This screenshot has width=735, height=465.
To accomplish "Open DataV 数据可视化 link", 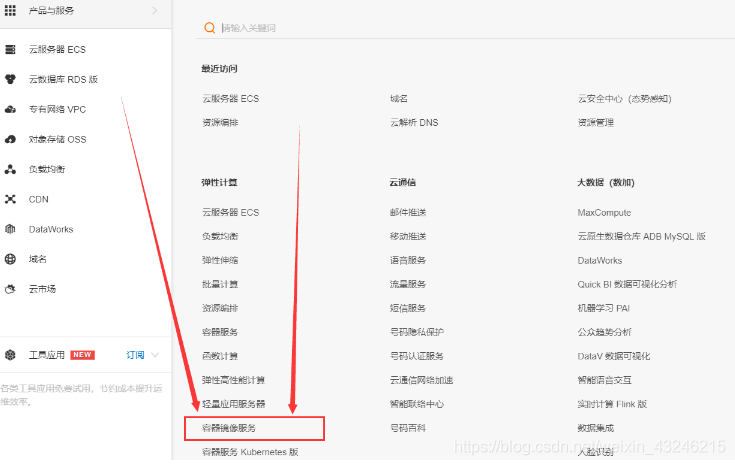I will point(614,356).
